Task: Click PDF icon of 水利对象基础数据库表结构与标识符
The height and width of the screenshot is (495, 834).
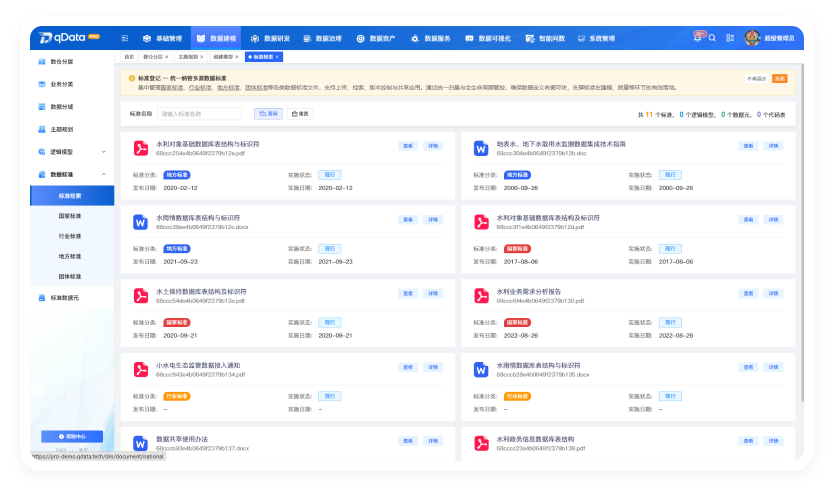Action: tap(140, 148)
